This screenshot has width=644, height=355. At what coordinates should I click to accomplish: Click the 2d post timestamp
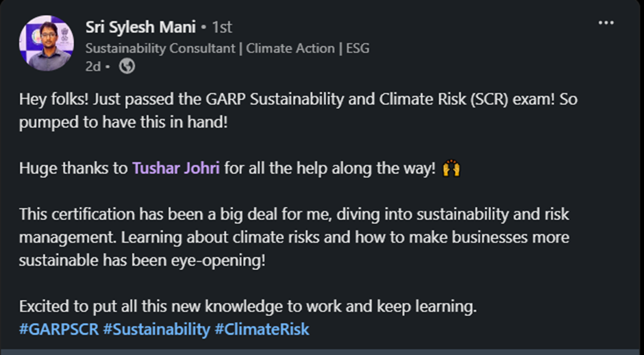coord(92,66)
